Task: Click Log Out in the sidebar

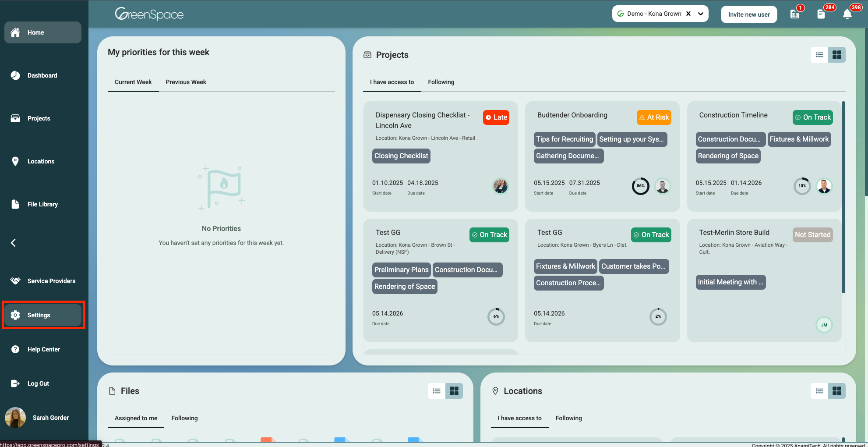Action: (x=43, y=383)
